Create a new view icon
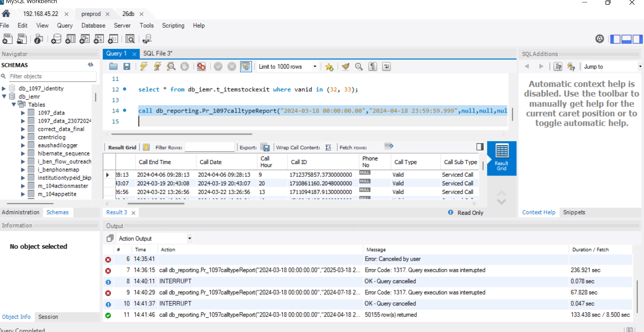This screenshot has height=332, width=644. tap(85, 39)
